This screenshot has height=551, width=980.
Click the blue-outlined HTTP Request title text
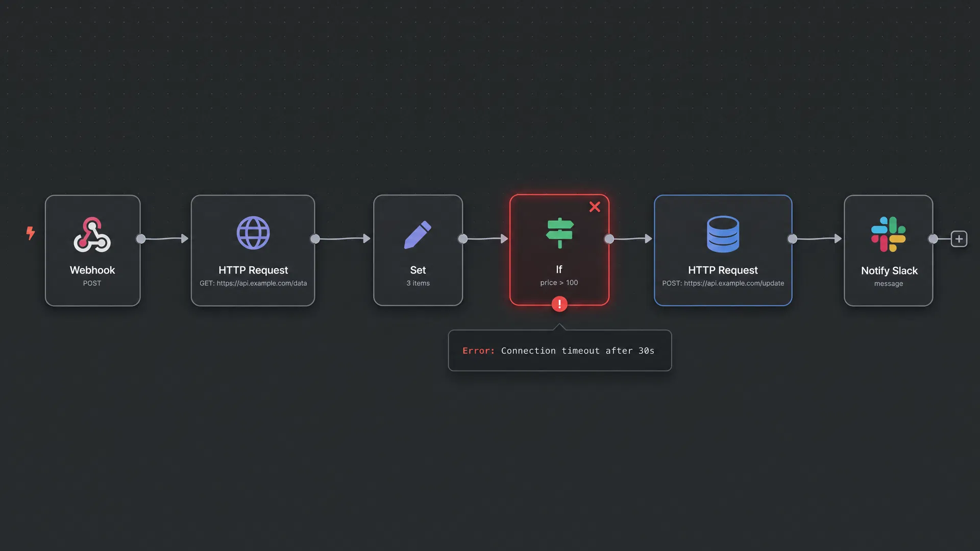723,270
